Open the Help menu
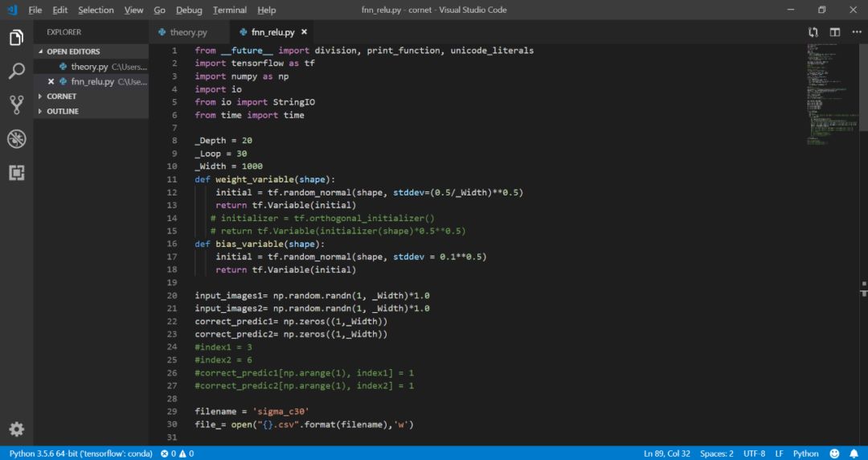This screenshot has width=868, height=460. tap(266, 10)
